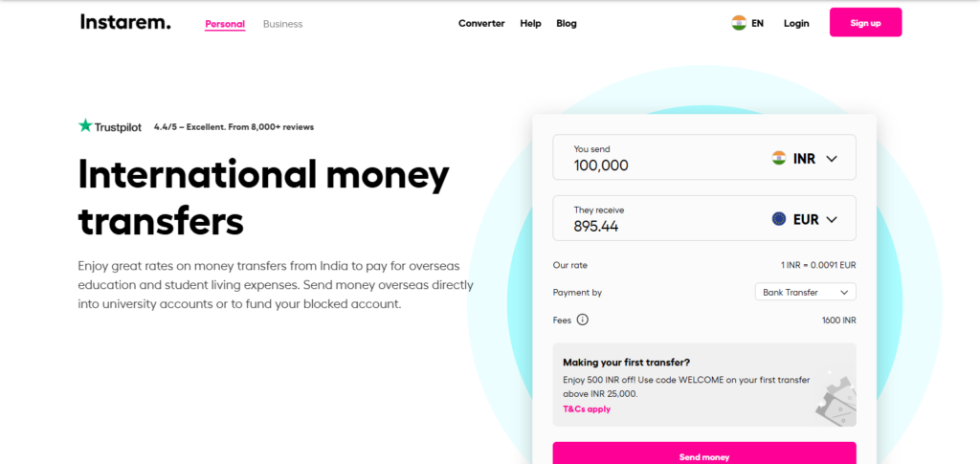Switch to the Personal tab

(225, 24)
